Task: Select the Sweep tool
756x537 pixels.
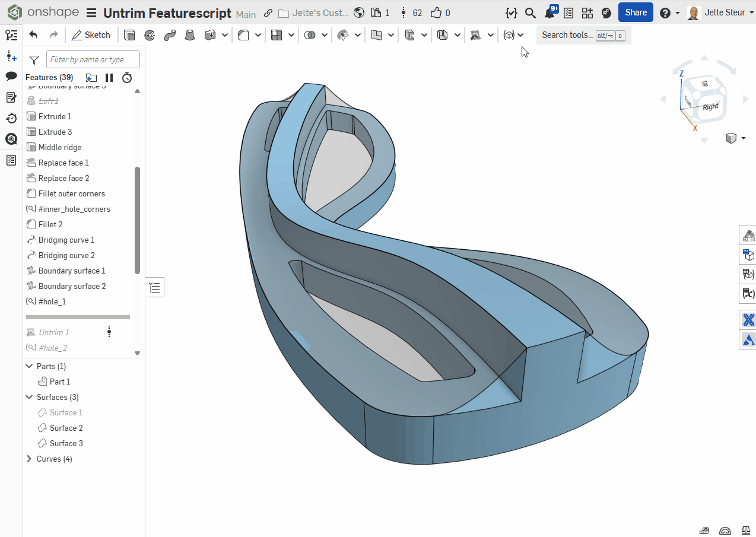Action: click(x=170, y=35)
